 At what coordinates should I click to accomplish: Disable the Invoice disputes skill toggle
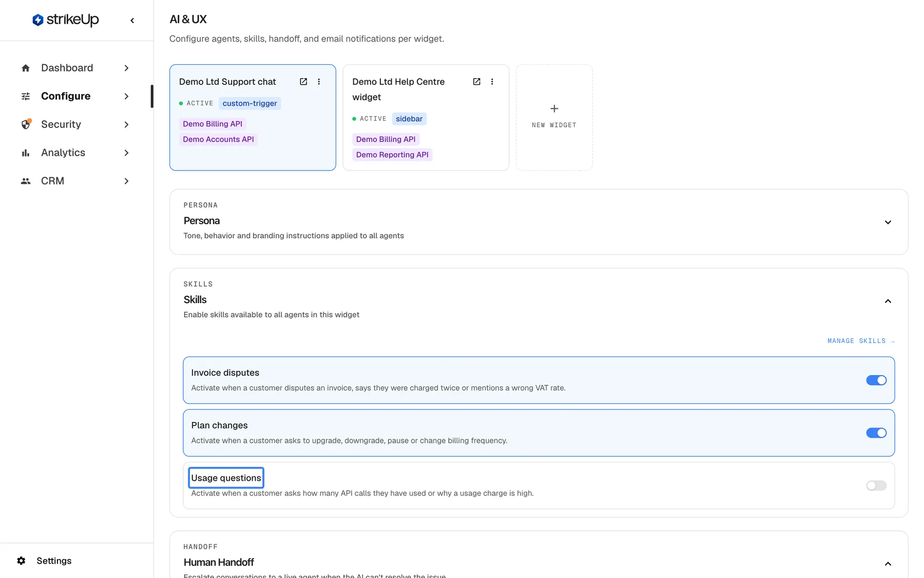[x=876, y=380]
